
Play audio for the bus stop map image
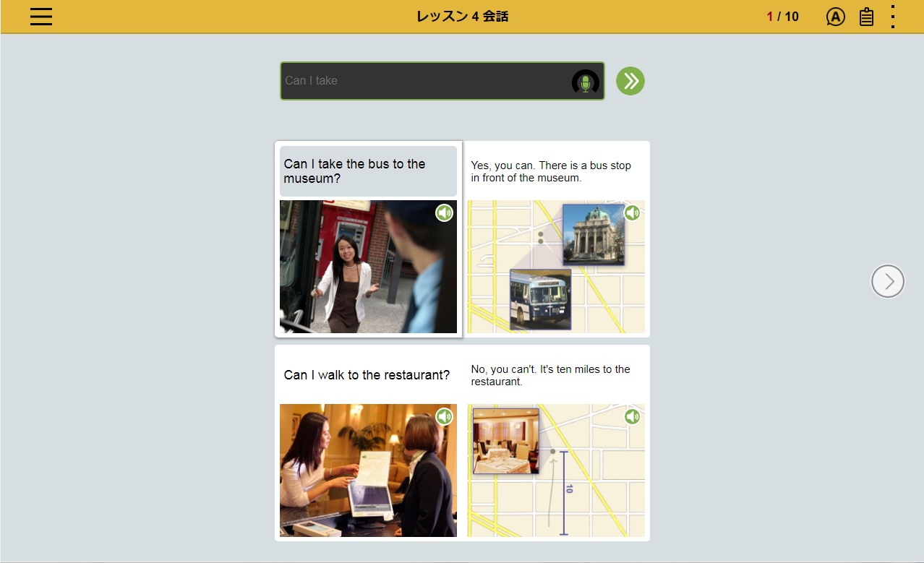[x=632, y=212]
